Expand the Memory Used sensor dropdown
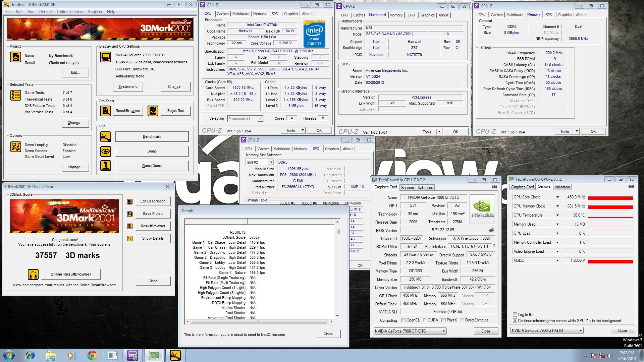This screenshot has width=644, height=362. (557, 224)
